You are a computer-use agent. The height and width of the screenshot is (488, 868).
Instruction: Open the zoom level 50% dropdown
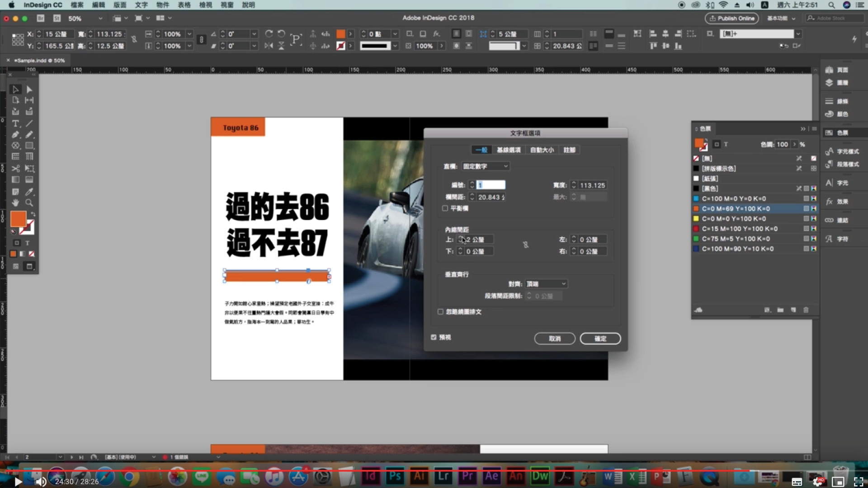pos(100,19)
